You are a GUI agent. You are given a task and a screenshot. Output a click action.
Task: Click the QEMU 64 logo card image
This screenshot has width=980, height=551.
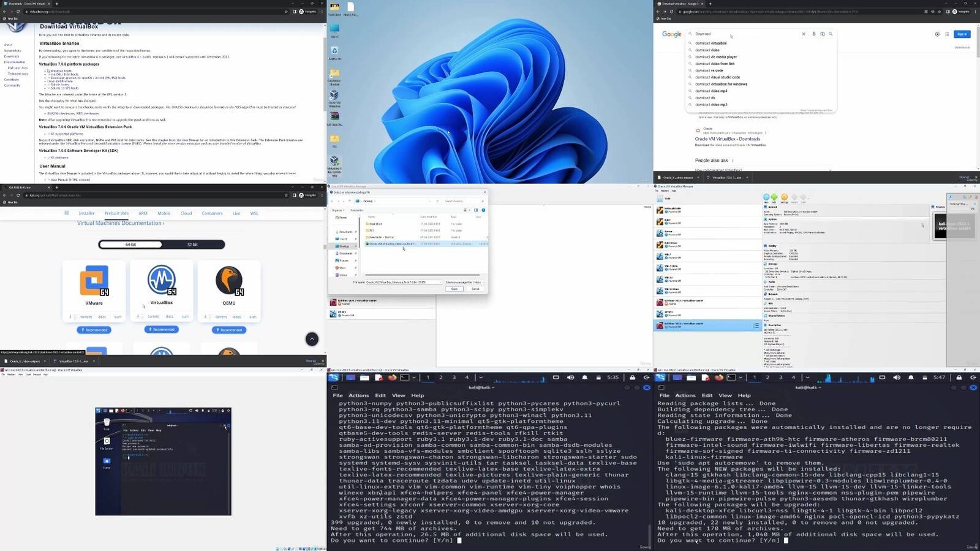229,281
